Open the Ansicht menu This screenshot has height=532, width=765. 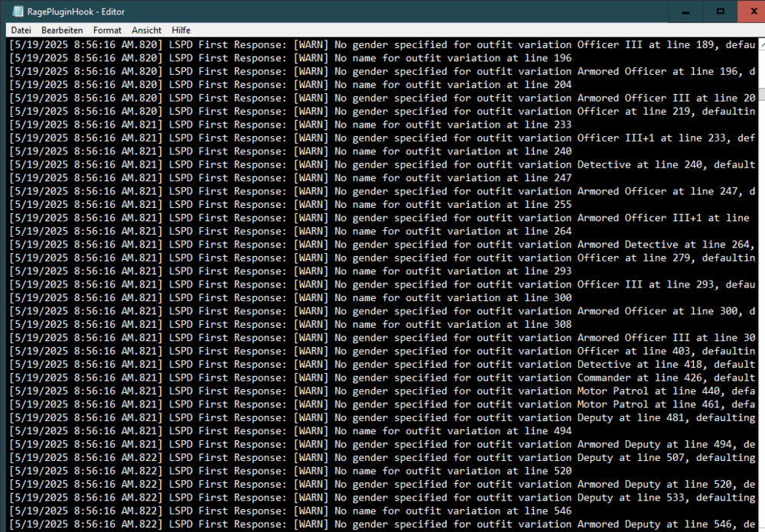coord(146,30)
